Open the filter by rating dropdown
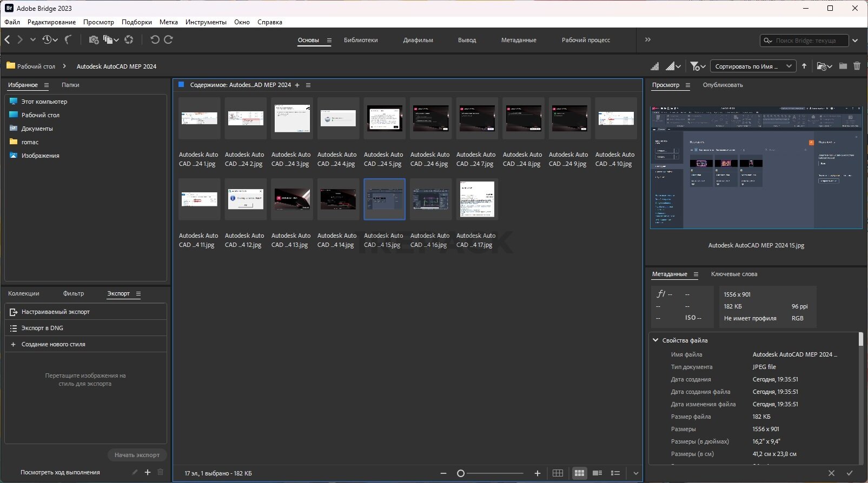 point(698,66)
